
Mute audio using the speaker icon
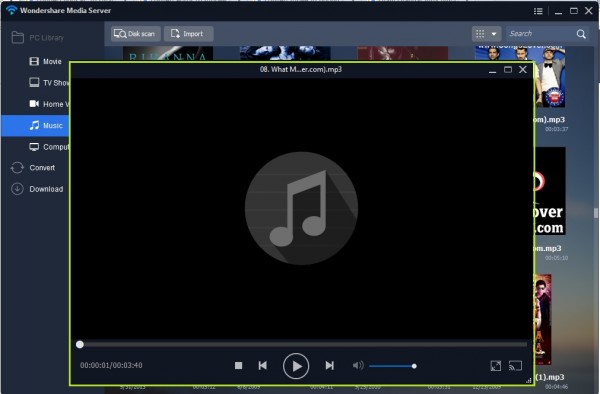click(x=358, y=366)
